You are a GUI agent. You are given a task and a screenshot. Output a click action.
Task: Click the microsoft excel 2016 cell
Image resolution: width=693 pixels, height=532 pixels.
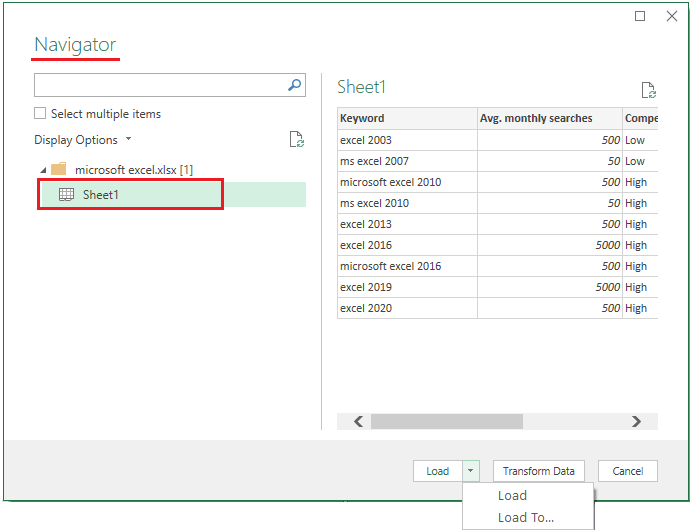407,266
